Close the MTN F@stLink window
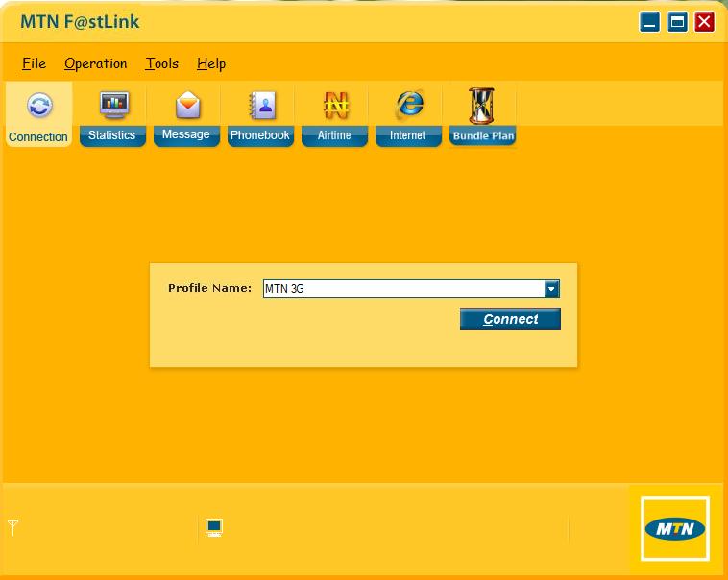Viewport: 728px width, 580px height. [704, 22]
